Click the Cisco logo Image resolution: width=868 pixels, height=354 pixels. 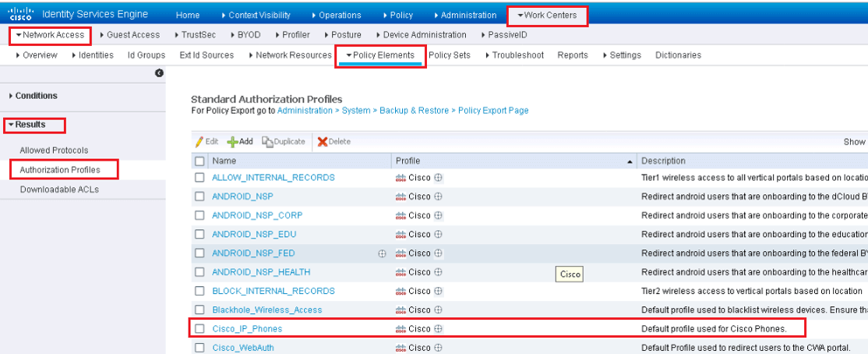20,14
